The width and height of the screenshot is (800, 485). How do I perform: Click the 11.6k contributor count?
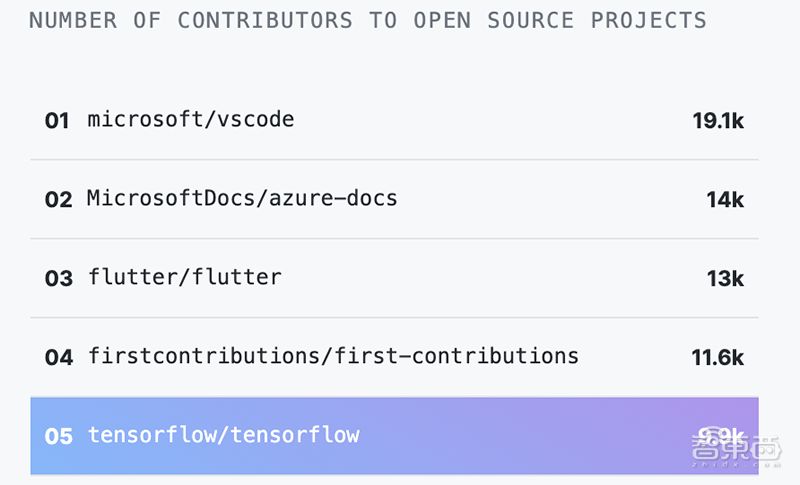[x=718, y=357]
